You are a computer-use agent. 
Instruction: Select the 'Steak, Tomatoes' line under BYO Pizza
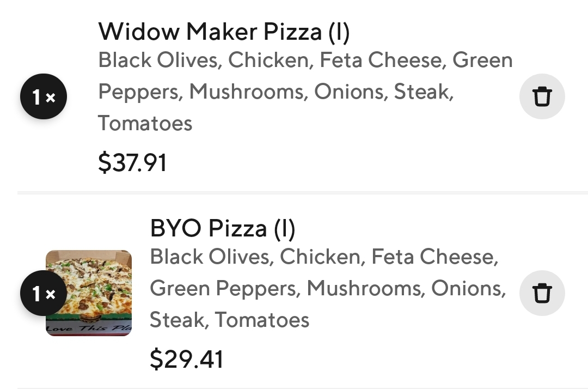tap(229, 319)
